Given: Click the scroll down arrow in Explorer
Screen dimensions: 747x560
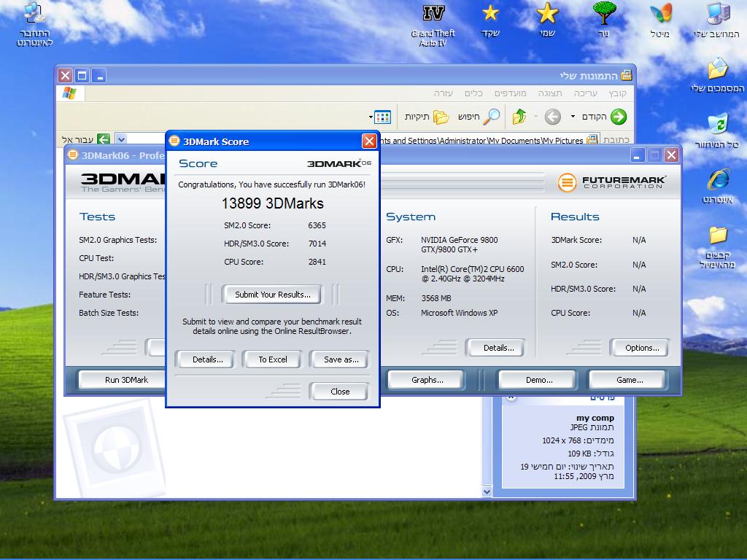Looking at the screenshot, I should 487,491.
